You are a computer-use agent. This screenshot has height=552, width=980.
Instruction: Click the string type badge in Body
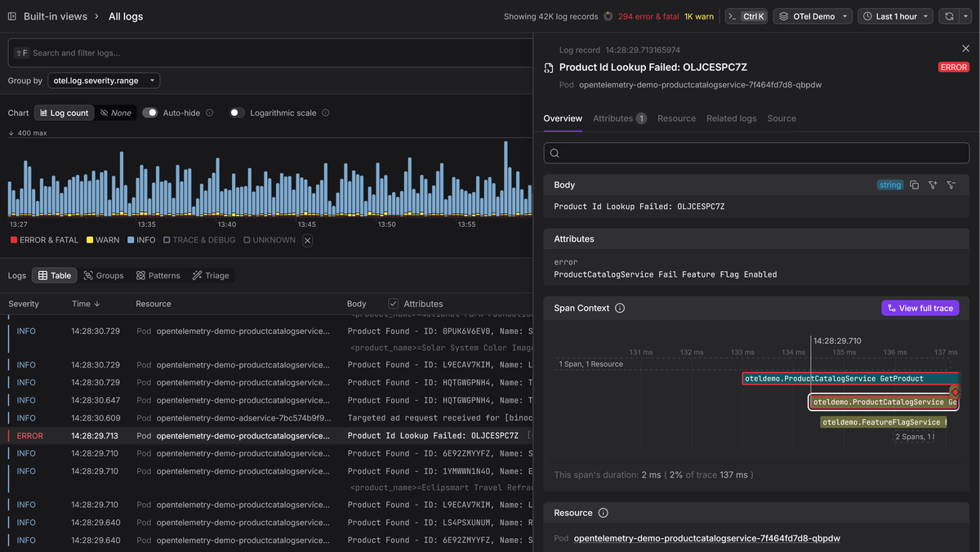(x=890, y=185)
